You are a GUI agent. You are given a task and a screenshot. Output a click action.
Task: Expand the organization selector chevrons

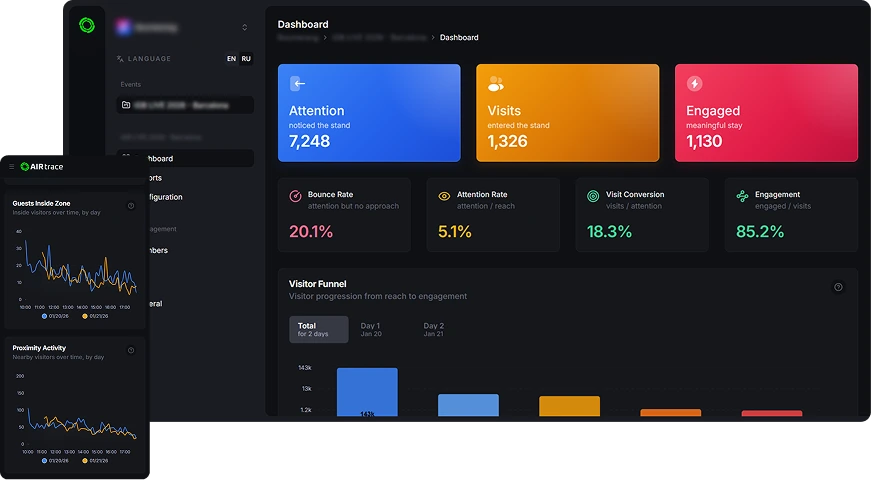click(245, 27)
